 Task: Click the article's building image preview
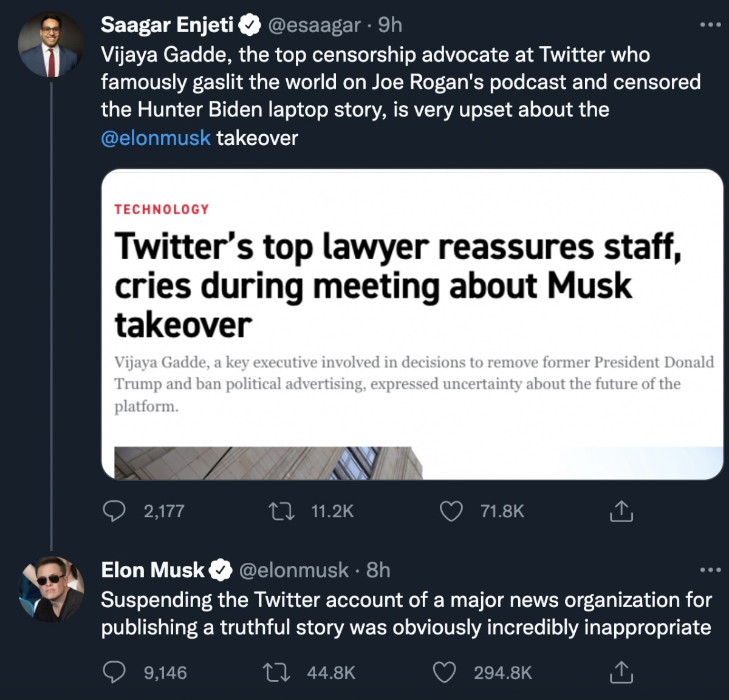point(267,463)
